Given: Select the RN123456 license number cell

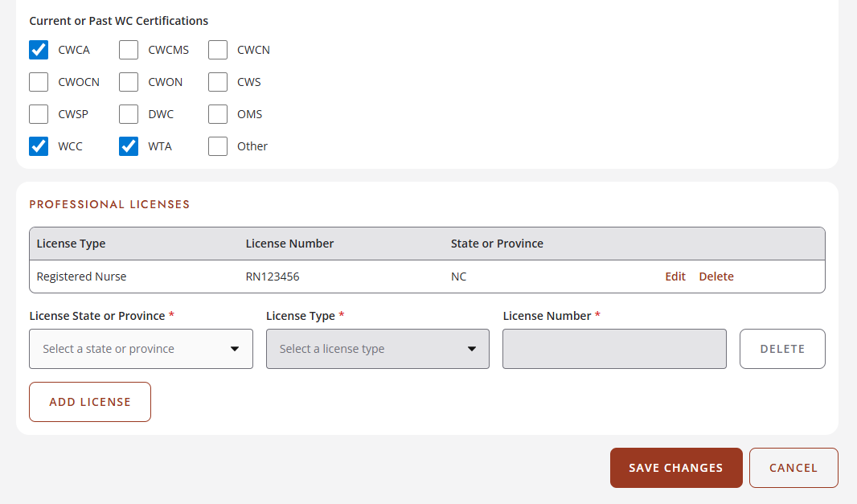Looking at the screenshot, I should [273, 277].
